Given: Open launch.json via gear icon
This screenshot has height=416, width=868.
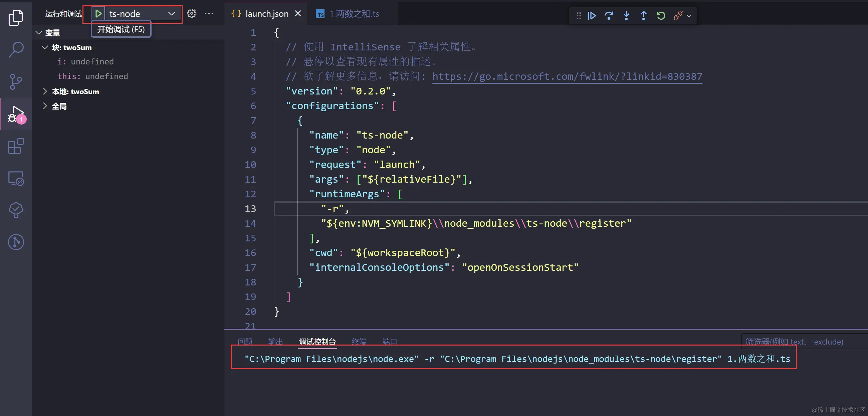Looking at the screenshot, I should pos(191,13).
